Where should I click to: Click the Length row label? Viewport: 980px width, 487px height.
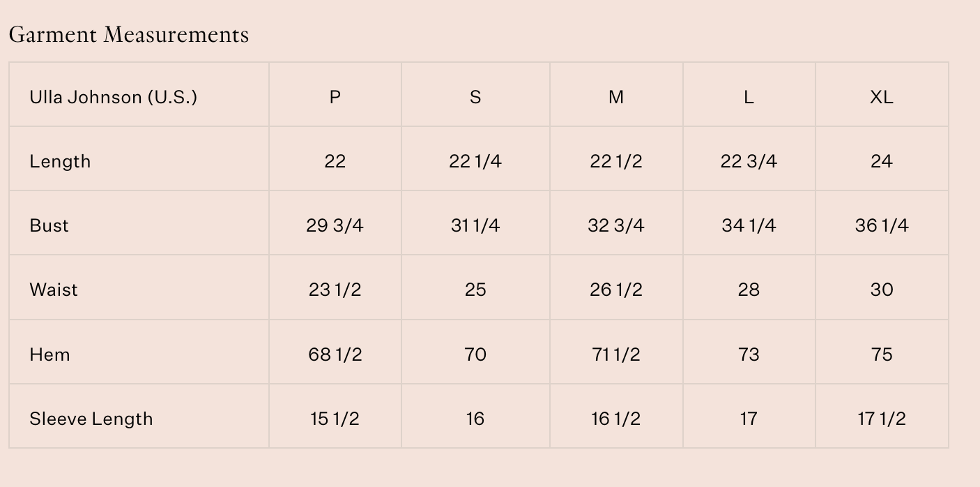pyautogui.click(x=60, y=161)
